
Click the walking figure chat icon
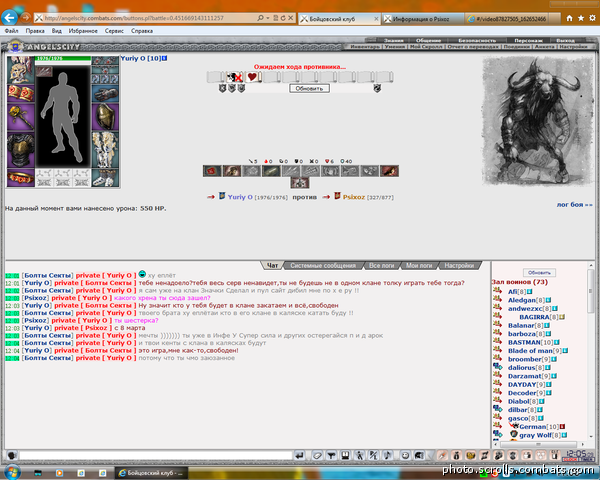[x=359, y=455]
